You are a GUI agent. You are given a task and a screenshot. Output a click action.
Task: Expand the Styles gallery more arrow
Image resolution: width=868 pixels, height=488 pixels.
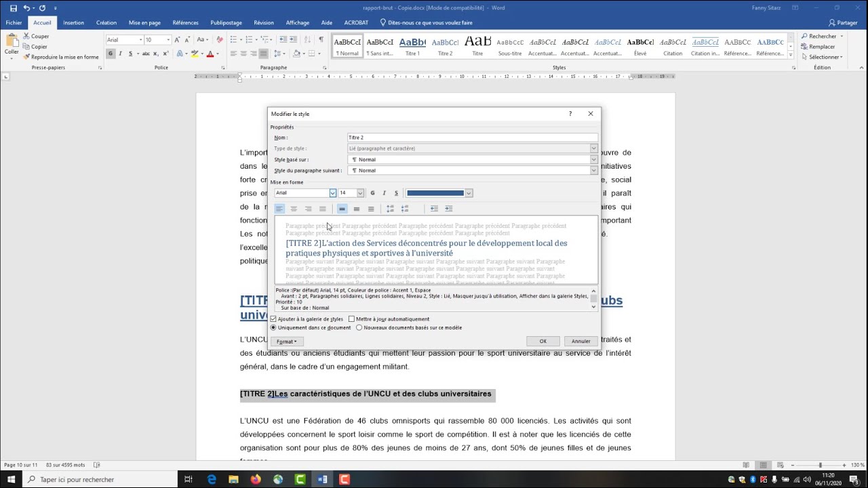(x=789, y=54)
